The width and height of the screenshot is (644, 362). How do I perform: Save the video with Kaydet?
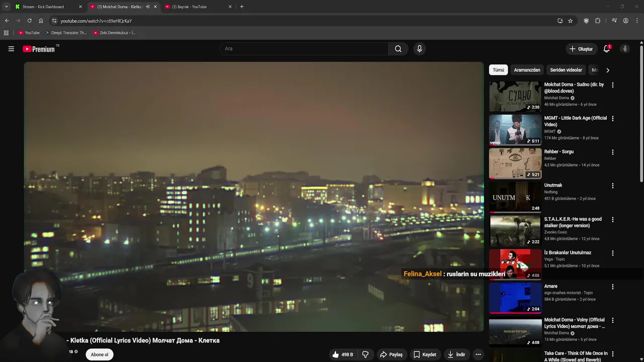pyautogui.click(x=425, y=354)
